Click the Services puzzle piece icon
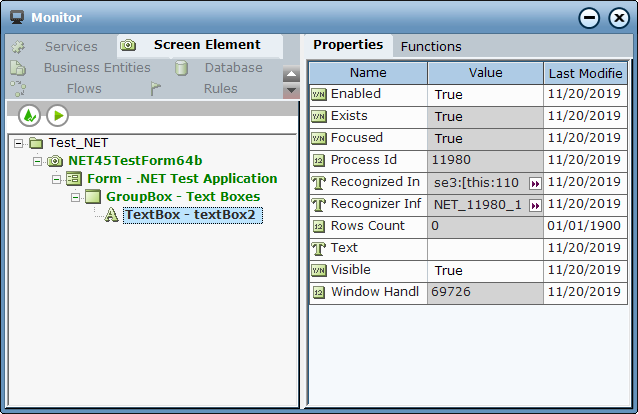The width and height of the screenshot is (638, 414). pyautogui.click(x=18, y=47)
